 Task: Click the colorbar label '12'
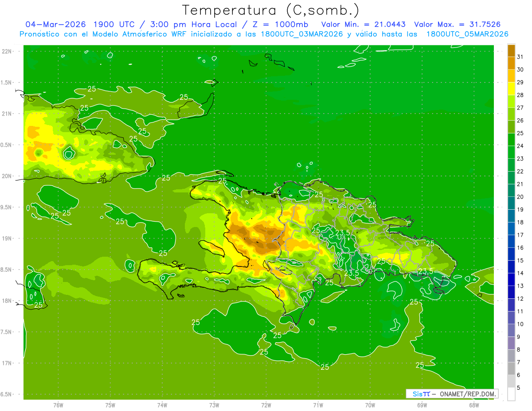520,299
